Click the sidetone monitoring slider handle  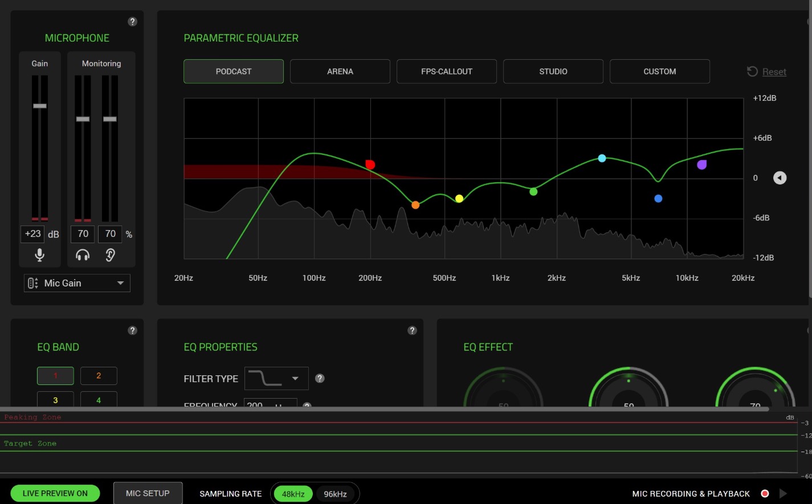click(x=110, y=119)
